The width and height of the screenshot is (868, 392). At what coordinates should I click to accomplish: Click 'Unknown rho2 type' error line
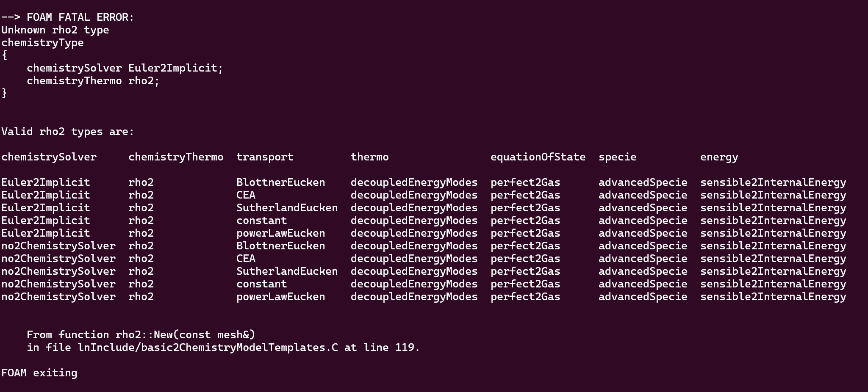[x=55, y=30]
